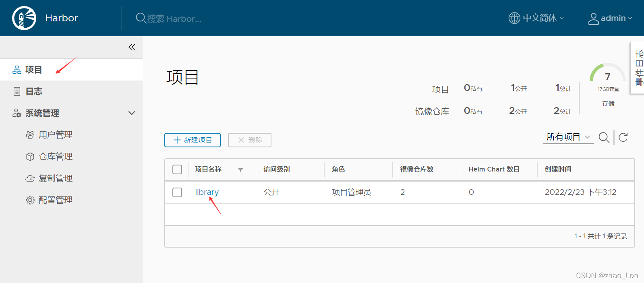
Task: Click the 项目 page heading
Action: (x=182, y=77)
